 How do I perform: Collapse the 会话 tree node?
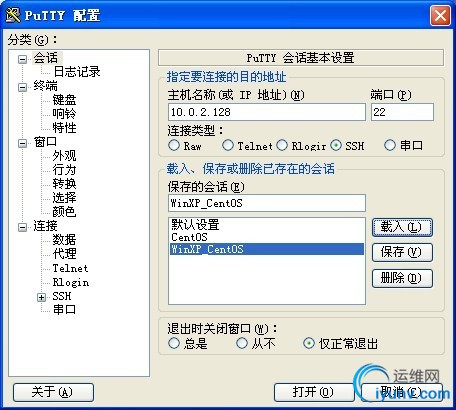pyautogui.click(x=23, y=59)
